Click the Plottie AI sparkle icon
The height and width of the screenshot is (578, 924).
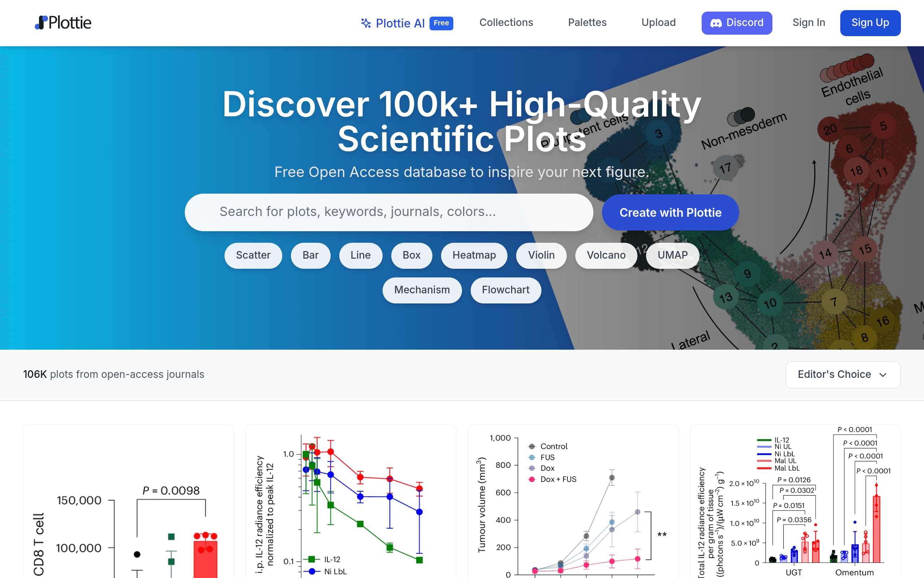[x=366, y=23]
